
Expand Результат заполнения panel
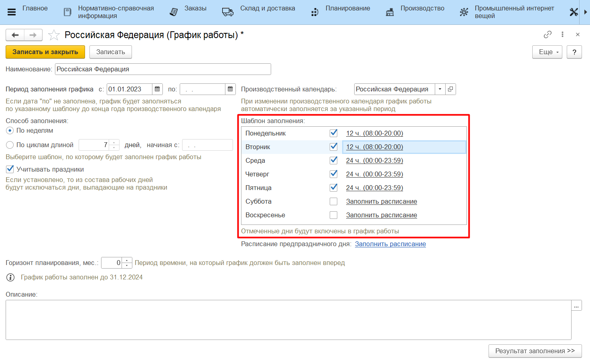point(535,351)
